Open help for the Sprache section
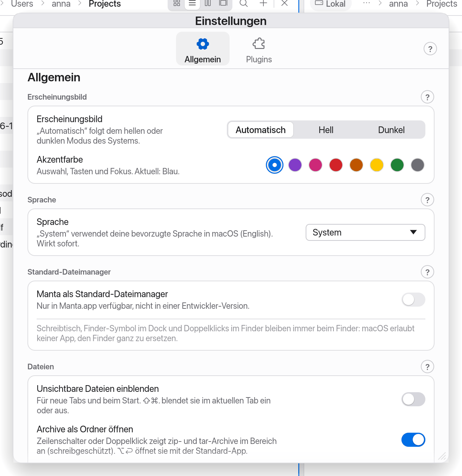 click(x=427, y=200)
